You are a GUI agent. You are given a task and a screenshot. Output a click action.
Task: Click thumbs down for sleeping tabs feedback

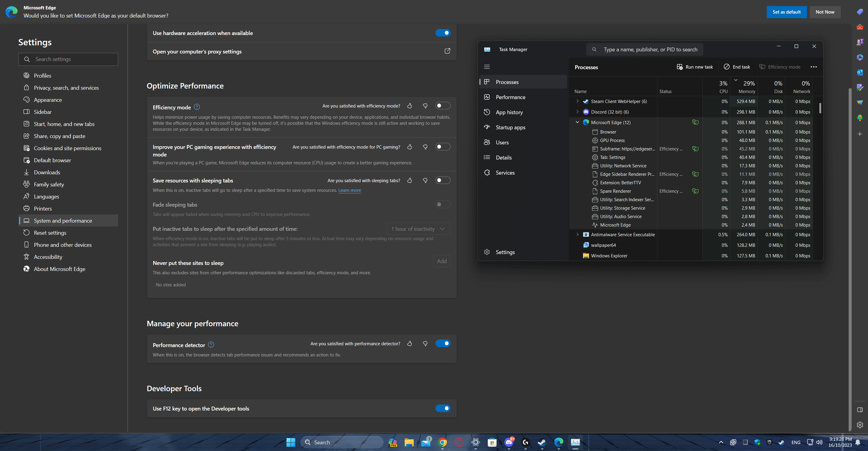[x=425, y=181]
